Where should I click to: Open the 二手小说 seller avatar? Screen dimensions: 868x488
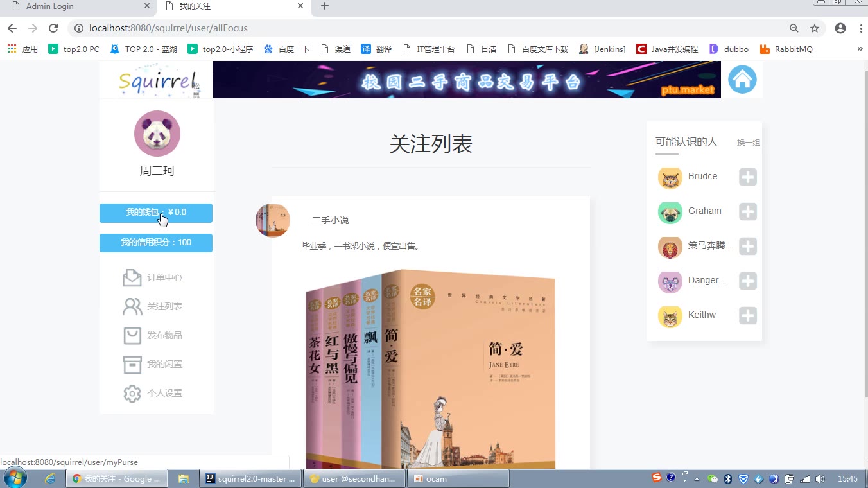point(273,220)
